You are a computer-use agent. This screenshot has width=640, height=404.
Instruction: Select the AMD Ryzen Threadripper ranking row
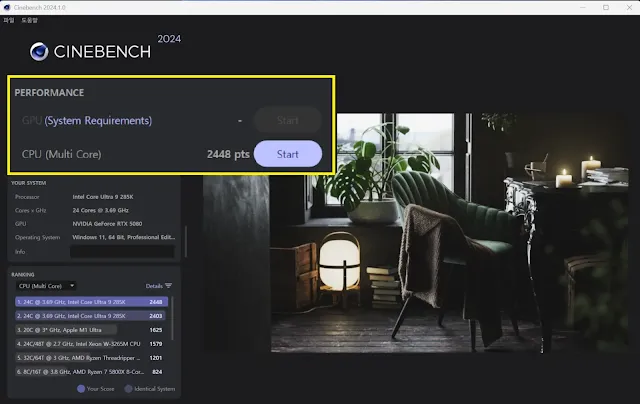click(x=91, y=358)
